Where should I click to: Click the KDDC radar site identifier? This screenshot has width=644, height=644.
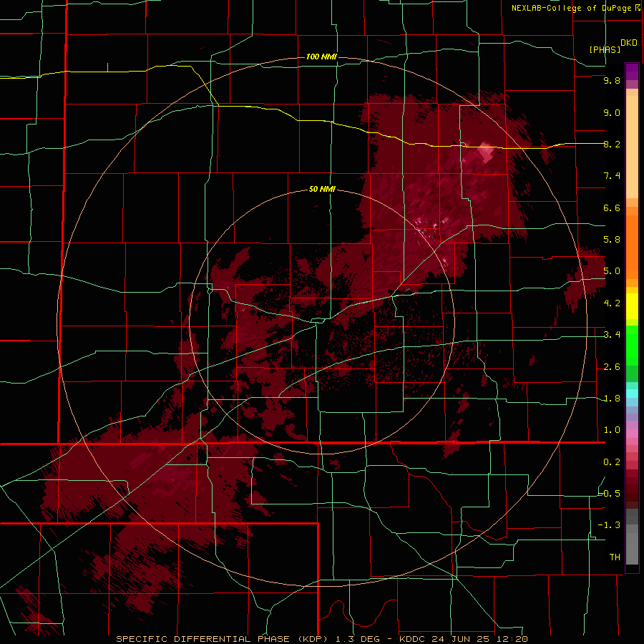[x=414, y=639]
